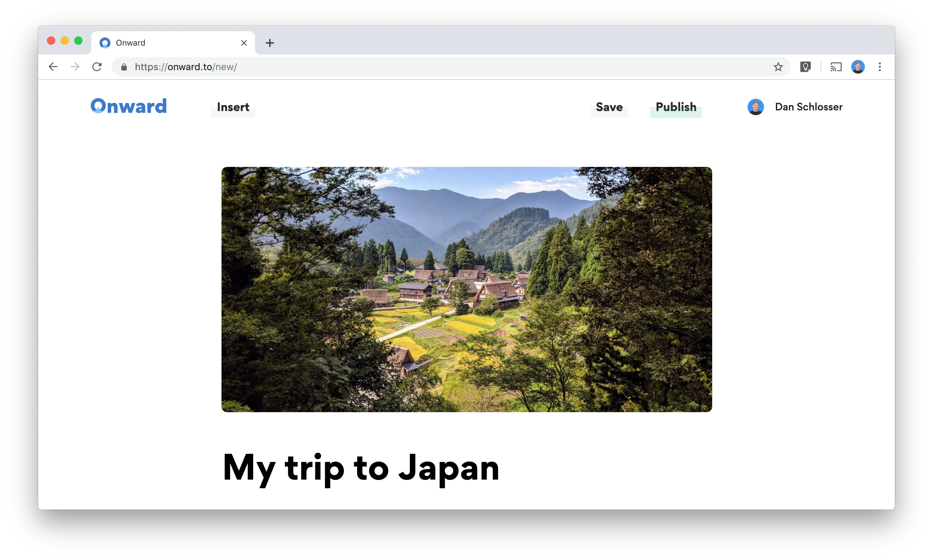Image resolution: width=933 pixels, height=560 pixels.
Task: Open the cast screen icon
Action: pos(836,67)
